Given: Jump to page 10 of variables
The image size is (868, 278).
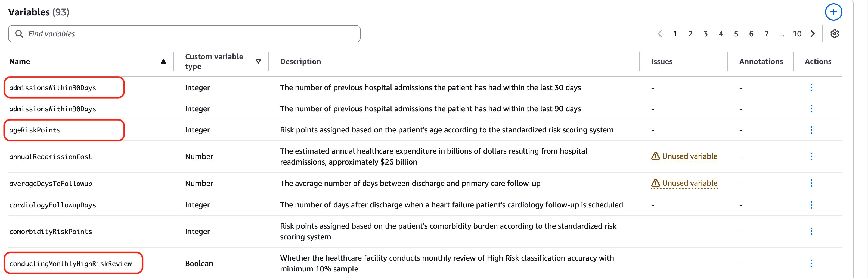Looking at the screenshot, I should (797, 34).
